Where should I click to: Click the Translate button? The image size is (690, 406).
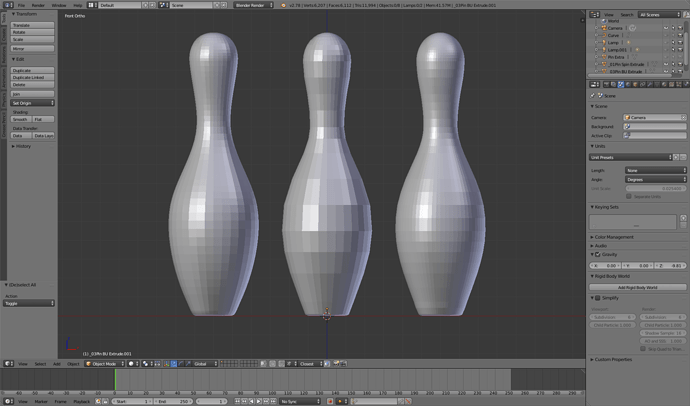point(33,25)
